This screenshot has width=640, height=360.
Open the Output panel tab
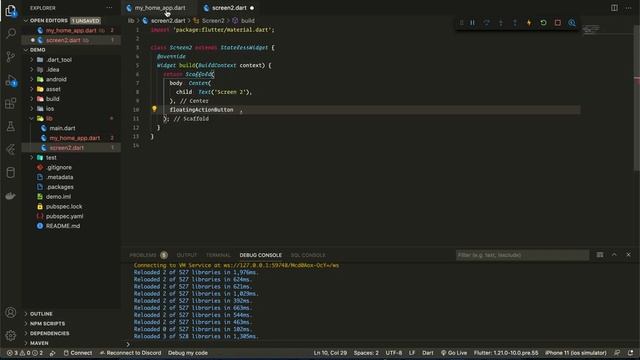187,255
